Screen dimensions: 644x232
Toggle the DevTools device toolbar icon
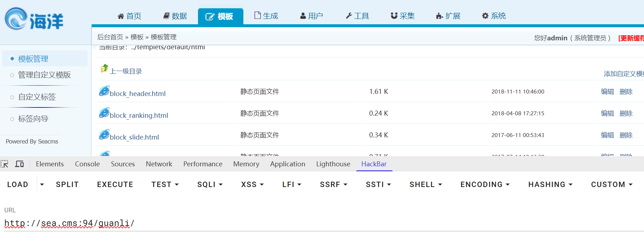click(x=19, y=164)
